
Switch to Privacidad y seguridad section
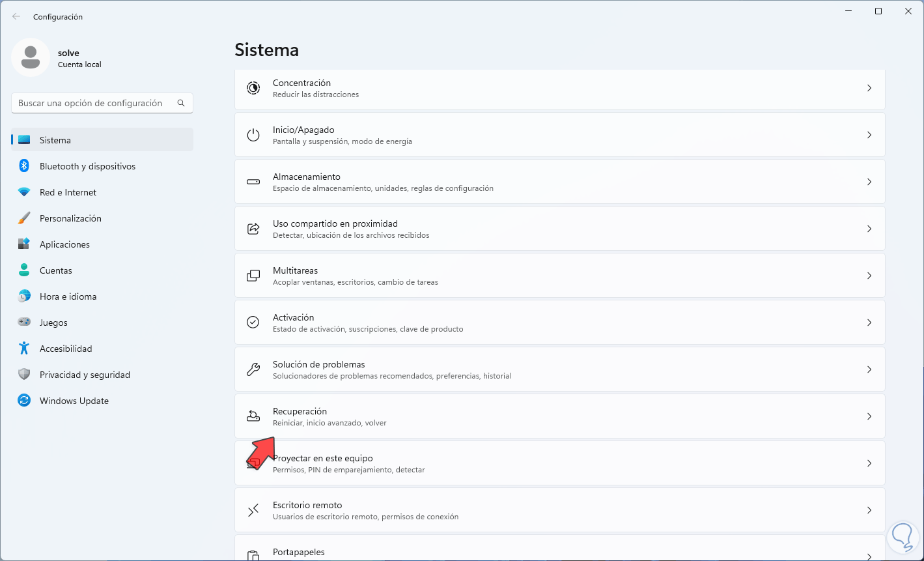85,375
